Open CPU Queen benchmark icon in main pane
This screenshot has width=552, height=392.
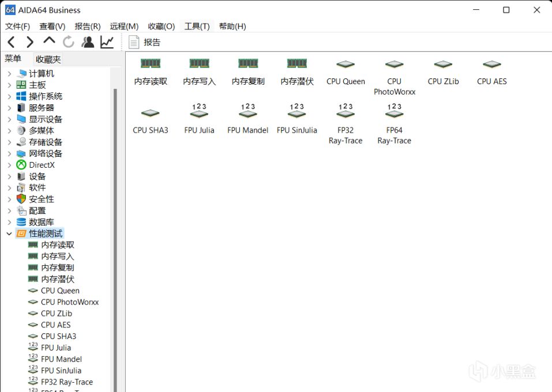(346, 65)
